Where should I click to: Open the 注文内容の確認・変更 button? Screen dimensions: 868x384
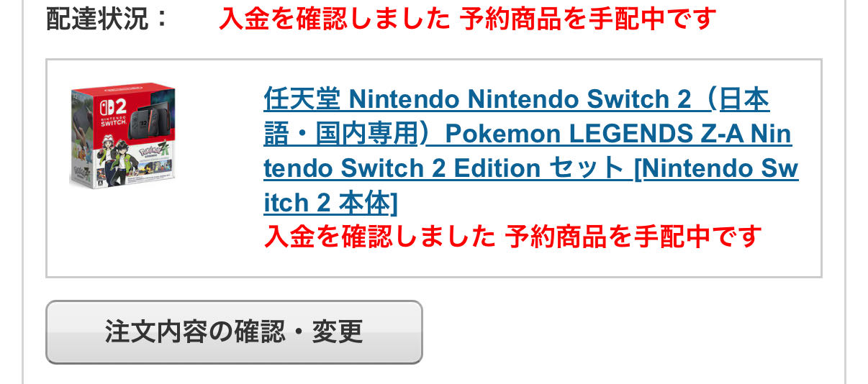click(x=234, y=332)
